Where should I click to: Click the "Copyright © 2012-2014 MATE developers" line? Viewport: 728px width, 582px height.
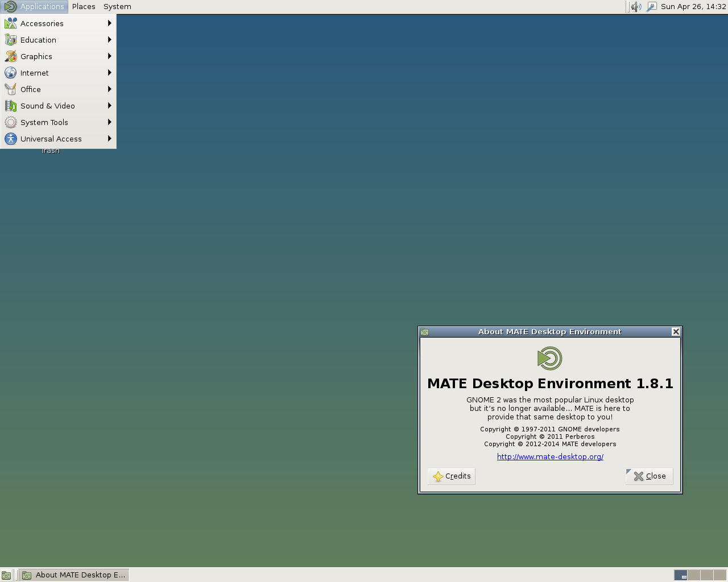[550, 444]
